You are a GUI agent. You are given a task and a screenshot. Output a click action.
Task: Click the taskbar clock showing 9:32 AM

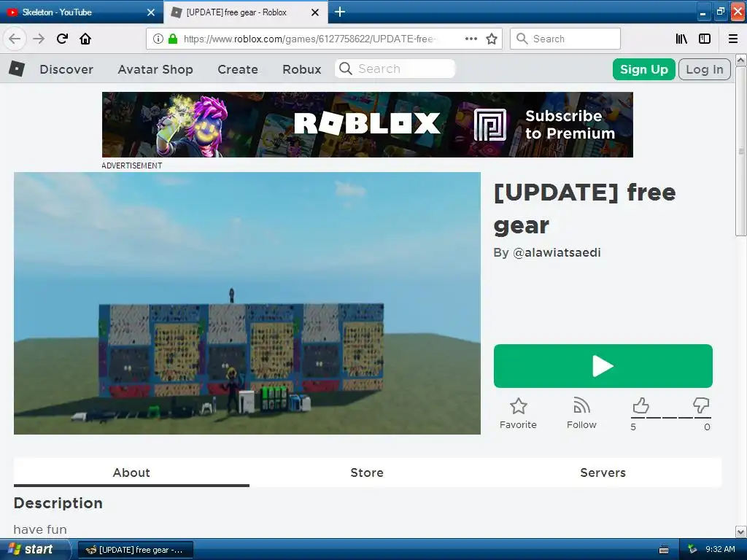coord(720,549)
